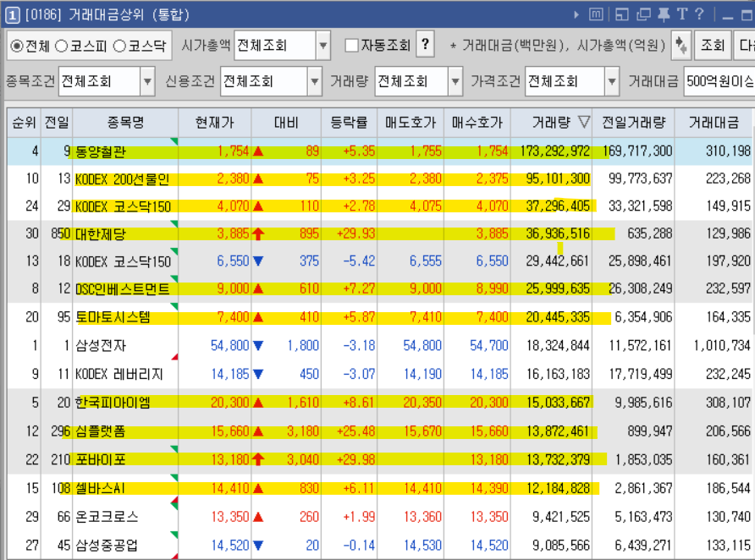The image size is (755, 560).
Task: Click the cascade windows icon in title bar
Action: pos(643,14)
